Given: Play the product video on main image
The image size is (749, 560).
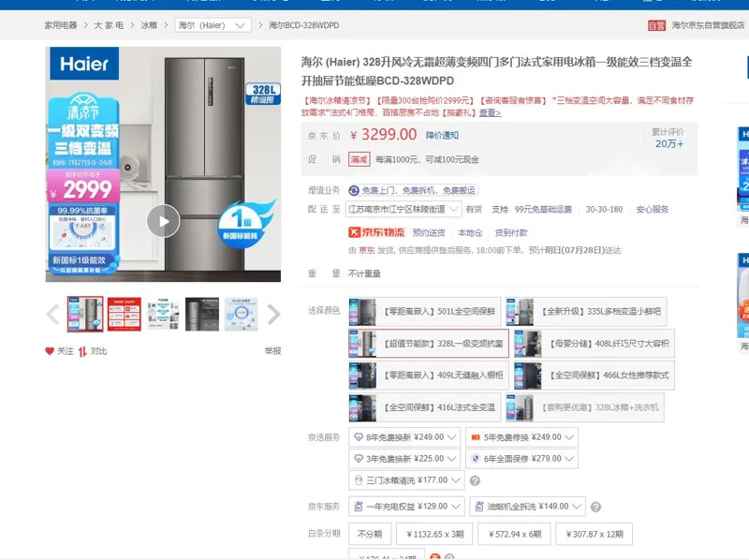Looking at the screenshot, I should (163, 221).
